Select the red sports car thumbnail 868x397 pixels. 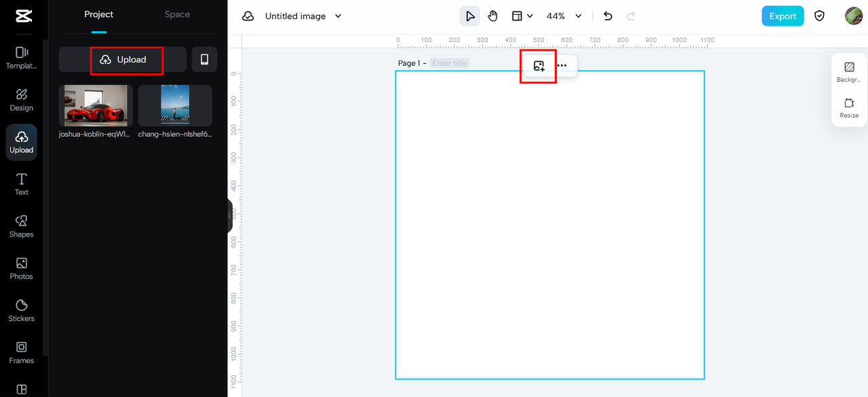[96, 105]
